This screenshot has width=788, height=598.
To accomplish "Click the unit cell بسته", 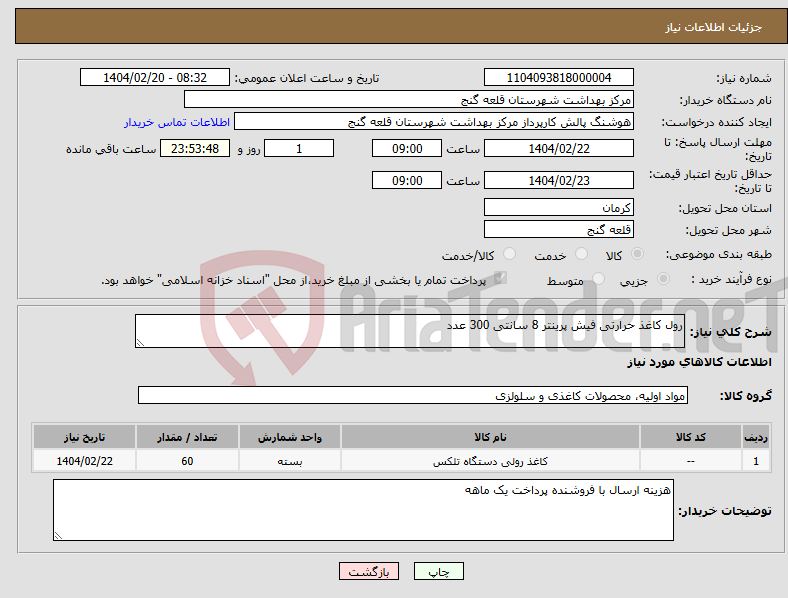I will click(290, 461).
